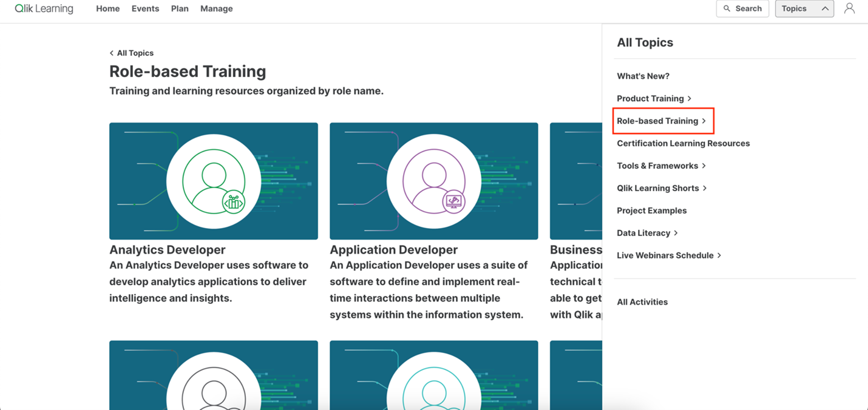The image size is (868, 410).
Task: Open the user profile icon
Action: [849, 8]
